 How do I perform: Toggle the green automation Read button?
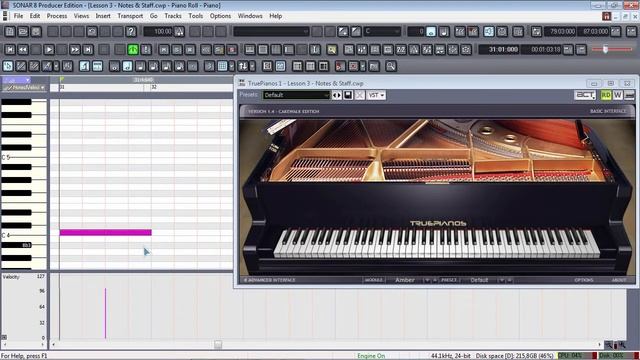coord(606,95)
